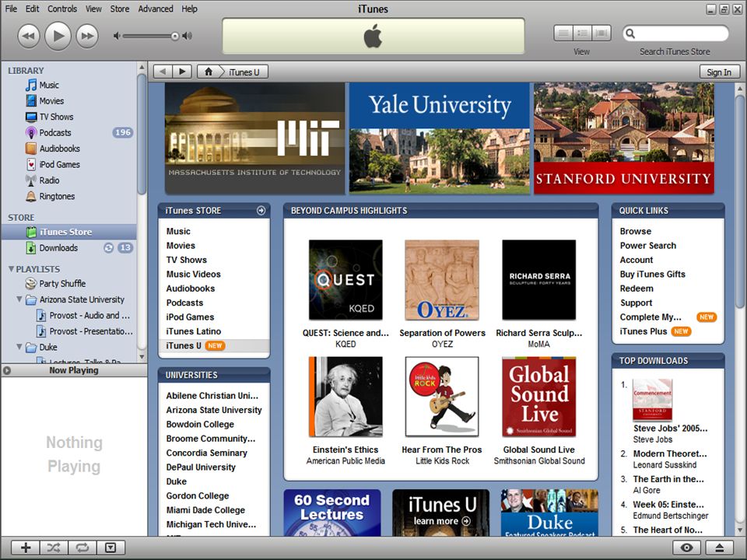Open the Edit menu

click(x=33, y=9)
